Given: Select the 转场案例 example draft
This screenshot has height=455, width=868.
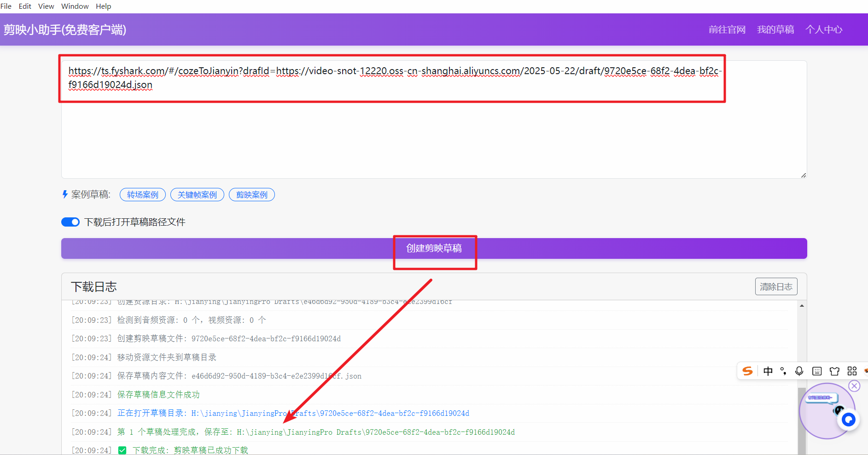Looking at the screenshot, I should [142, 195].
